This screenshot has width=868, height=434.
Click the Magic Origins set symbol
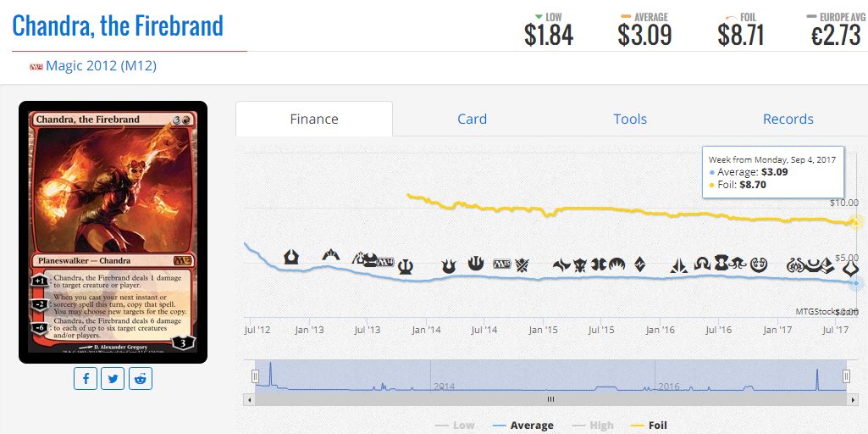[x=616, y=264]
